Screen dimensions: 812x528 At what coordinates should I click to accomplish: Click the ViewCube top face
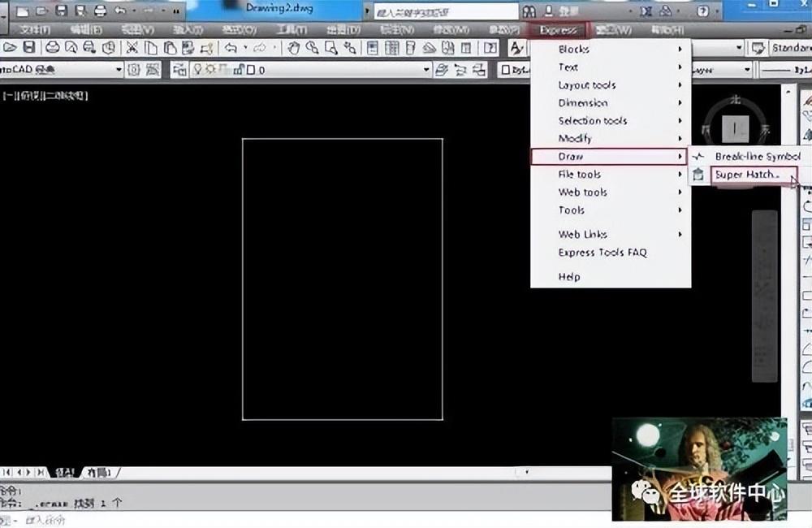735,128
